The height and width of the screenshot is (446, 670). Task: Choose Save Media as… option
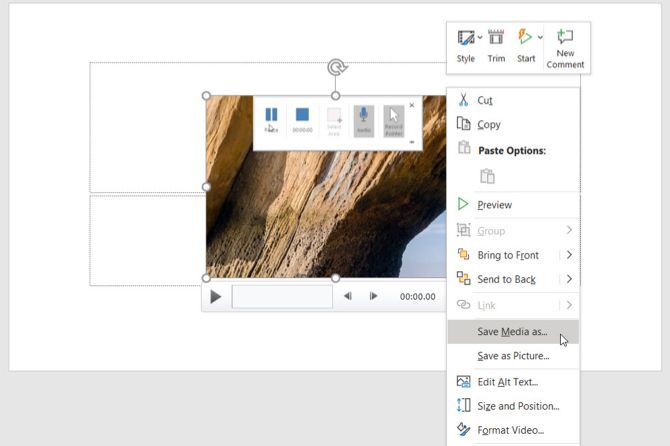click(x=512, y=331)
